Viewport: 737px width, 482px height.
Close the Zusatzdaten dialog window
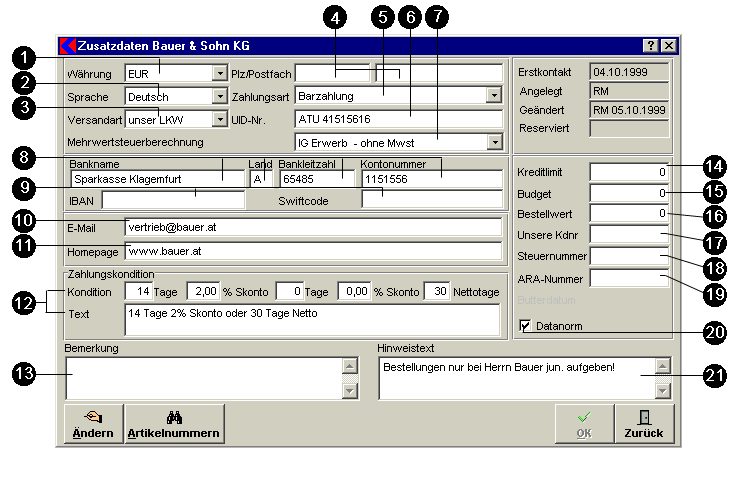(x=668, y=46)
